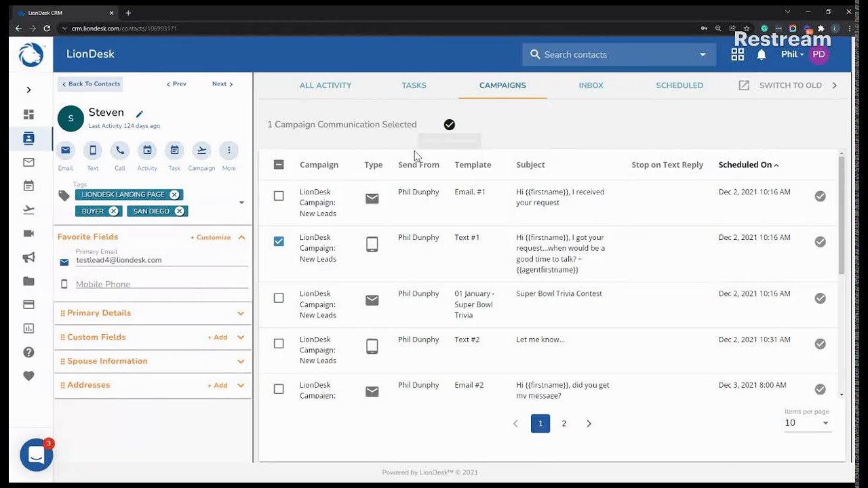Viewport: 868px width, 488px height.
Task: Open the More actions menu
Action: [229, 150]
